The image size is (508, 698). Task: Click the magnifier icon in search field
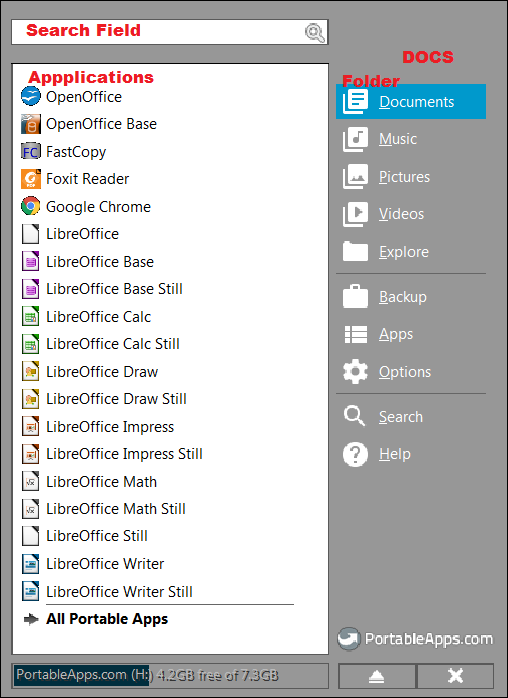pyautogui.click(x=315, y=32)
